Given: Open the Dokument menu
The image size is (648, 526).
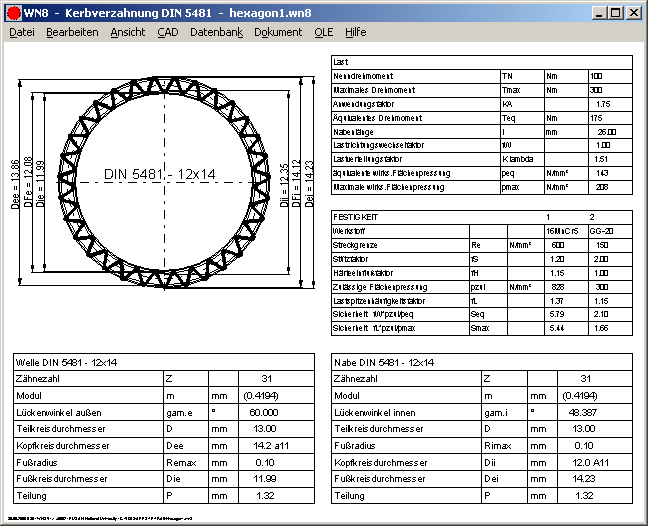Looking at the screenshot, I should click(278, 32).
